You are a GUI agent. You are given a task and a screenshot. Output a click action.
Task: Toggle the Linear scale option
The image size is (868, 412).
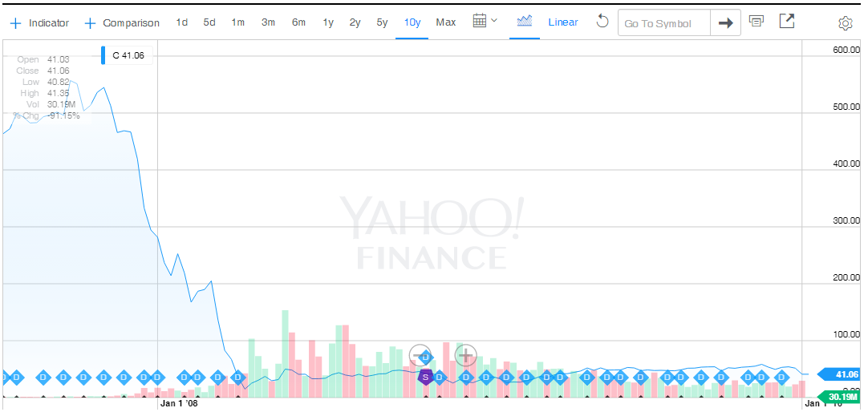click(x=563, y=22)
